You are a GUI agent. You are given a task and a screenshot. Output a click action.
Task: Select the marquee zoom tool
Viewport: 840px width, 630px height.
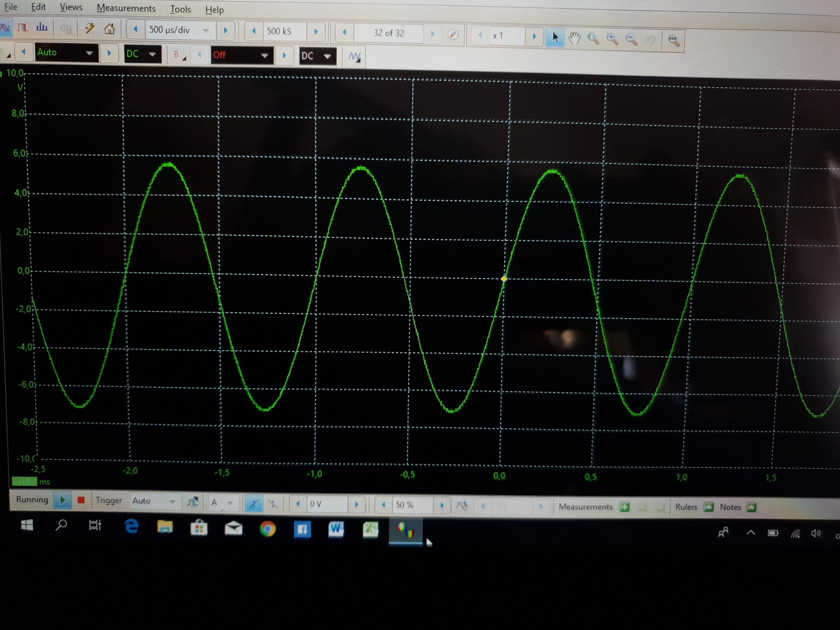pyautogui.click(x=593, y=38)
